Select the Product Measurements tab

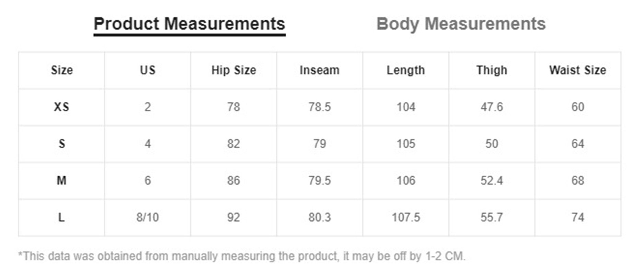coord(189,24)
